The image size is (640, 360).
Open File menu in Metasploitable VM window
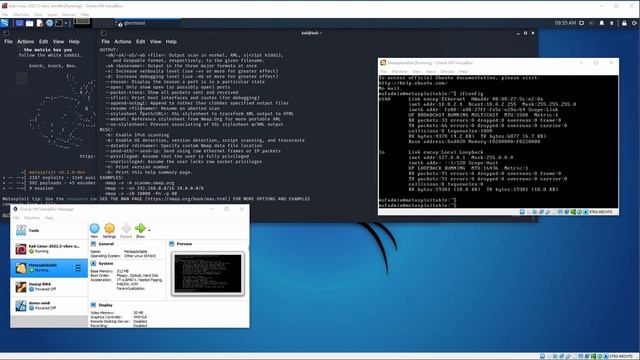(383, 71)
